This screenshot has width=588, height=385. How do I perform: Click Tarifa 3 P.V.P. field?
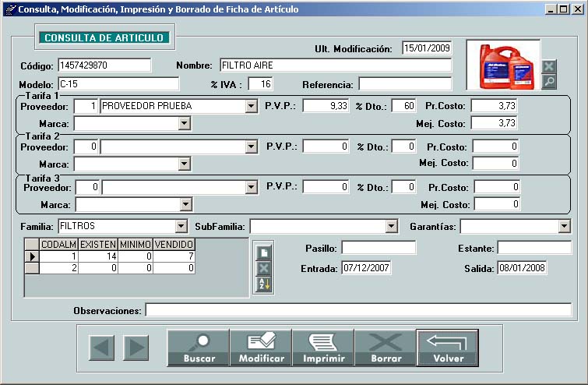tap(326, 187)
